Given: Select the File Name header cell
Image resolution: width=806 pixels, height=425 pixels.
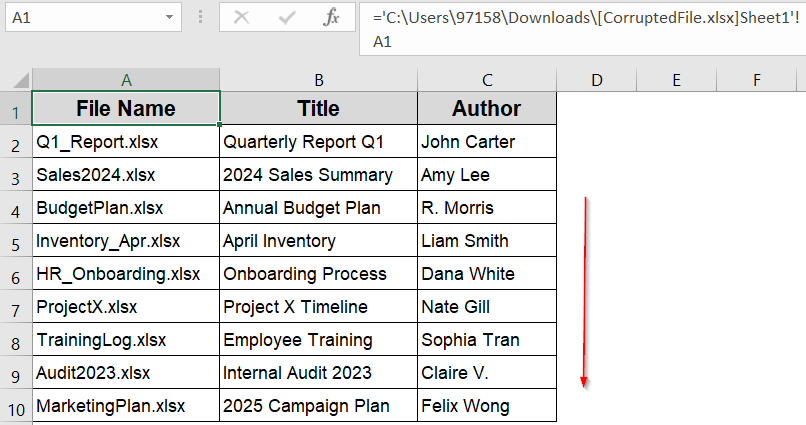Looking at the screenshot, I should (126, 108).
